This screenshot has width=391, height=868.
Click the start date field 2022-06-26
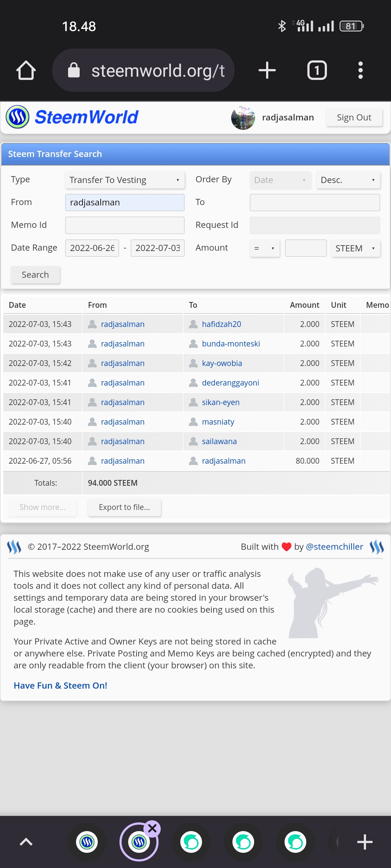click(x=92, y=248)
